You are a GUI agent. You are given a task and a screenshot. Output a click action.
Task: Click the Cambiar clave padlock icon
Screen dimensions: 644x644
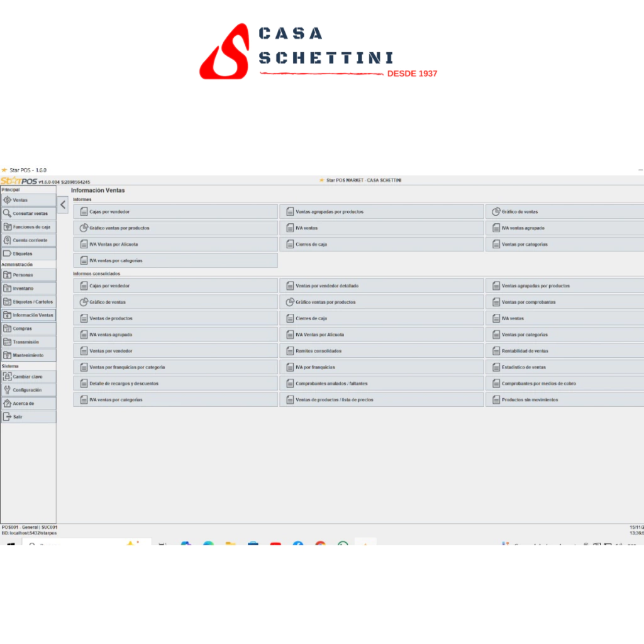coord(8,377)
